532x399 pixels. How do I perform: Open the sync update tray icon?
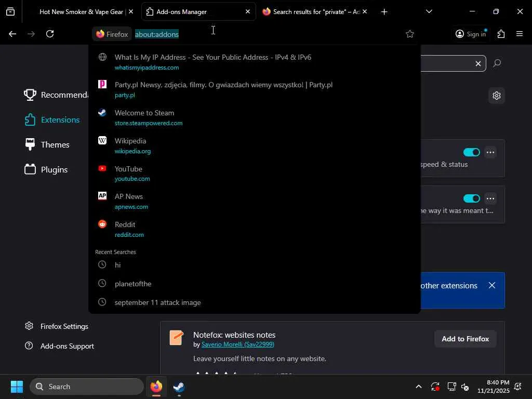pyautogui.click(x=435, y=387)
